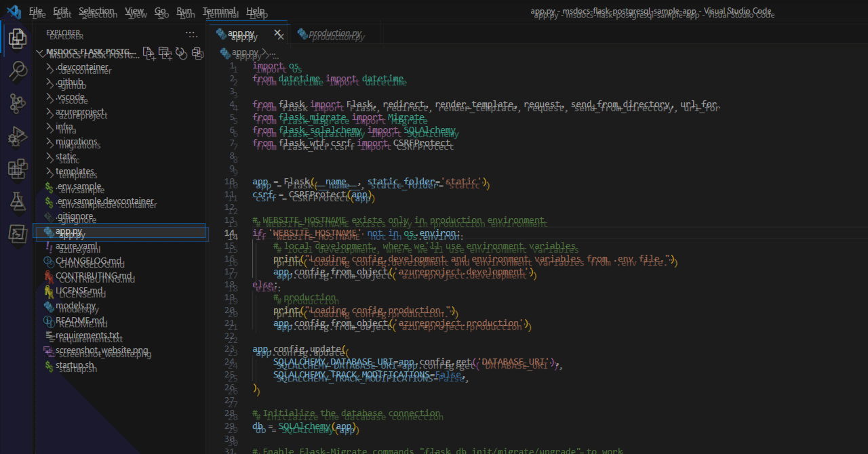Open the Source Control view
The width and height of the screenshot is (868, 454).
pyautogui.click(x=18, y=104)
